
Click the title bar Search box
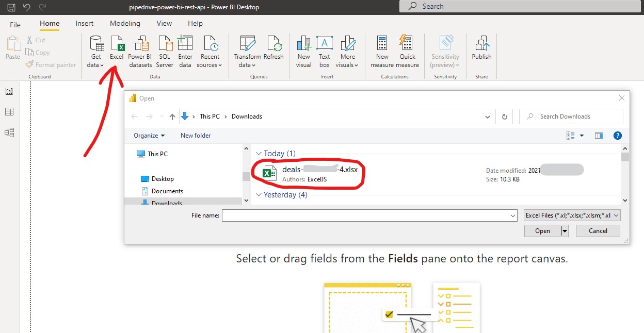click(521, 6)
